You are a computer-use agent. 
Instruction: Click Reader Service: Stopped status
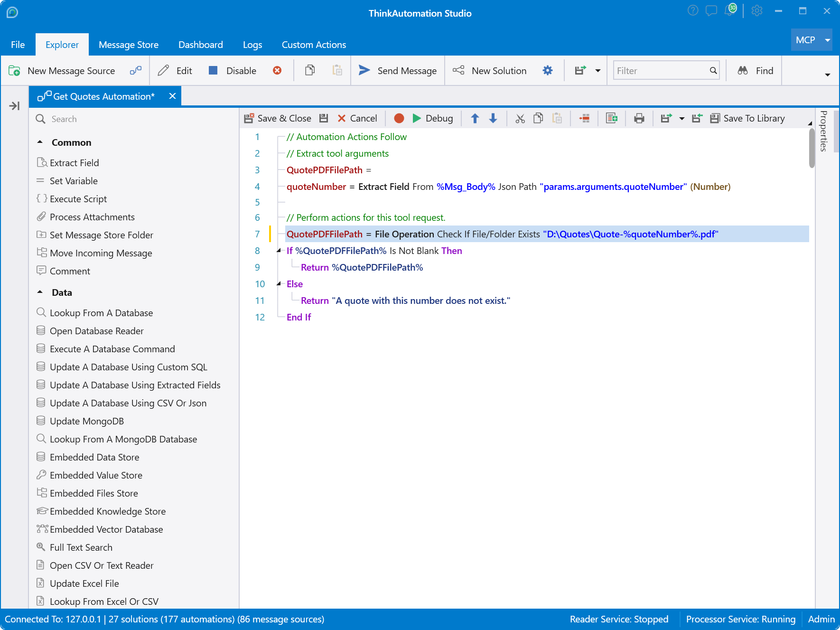click(619, 619)
